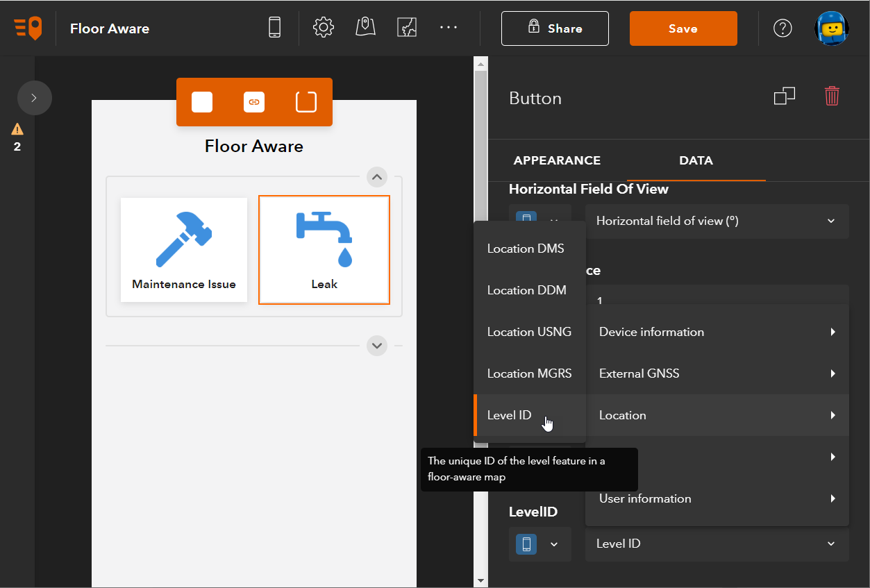Add a new button using the square icon
The width and height of the screenshot is (870, 588).
(x=202, y=101)
